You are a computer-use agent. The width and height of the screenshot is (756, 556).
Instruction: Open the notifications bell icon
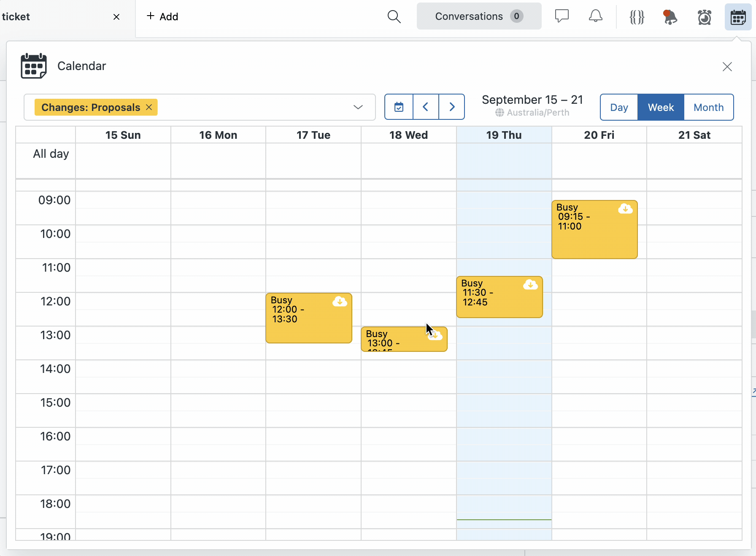595,16
